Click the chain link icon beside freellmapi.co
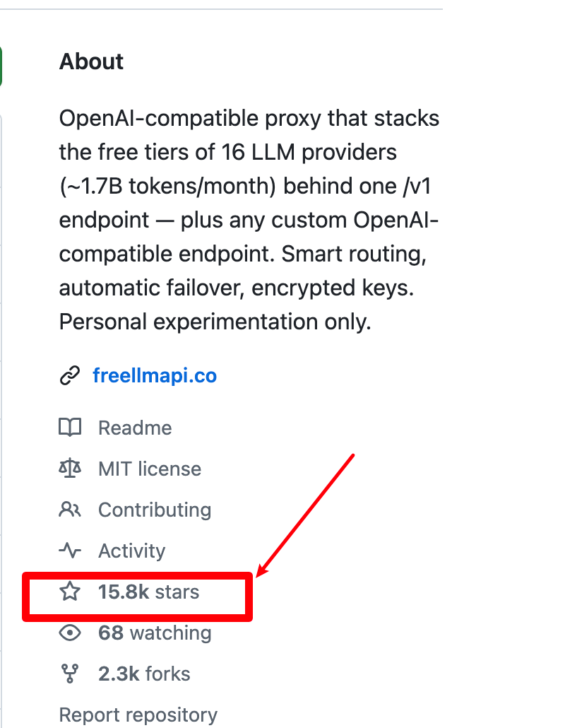This screenshot has height=728, width=565. click(70, 375)
